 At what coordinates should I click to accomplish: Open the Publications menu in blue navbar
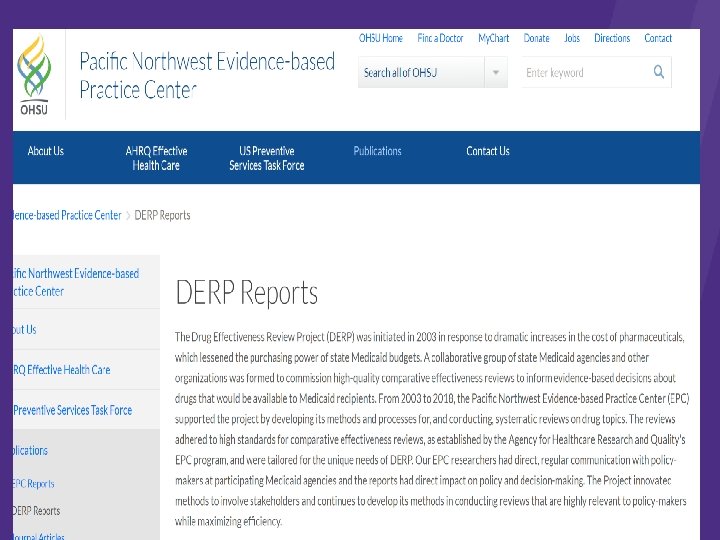click(x=377, y=151)
